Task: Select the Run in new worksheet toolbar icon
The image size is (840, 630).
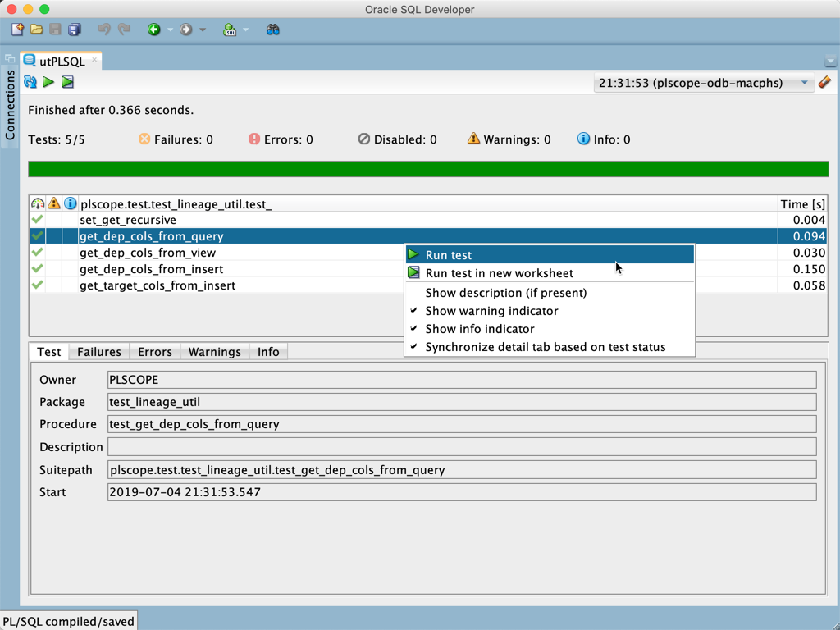Action: click(x=66, y=82)
